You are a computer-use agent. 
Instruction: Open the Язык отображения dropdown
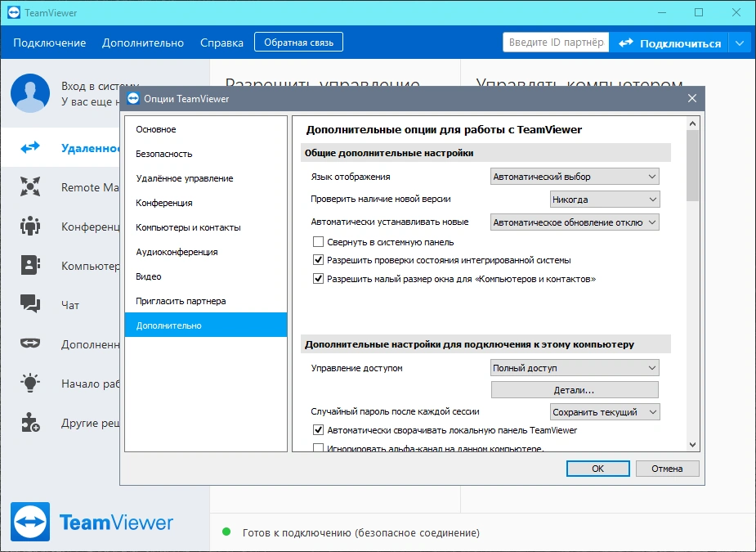pos(575,177)
